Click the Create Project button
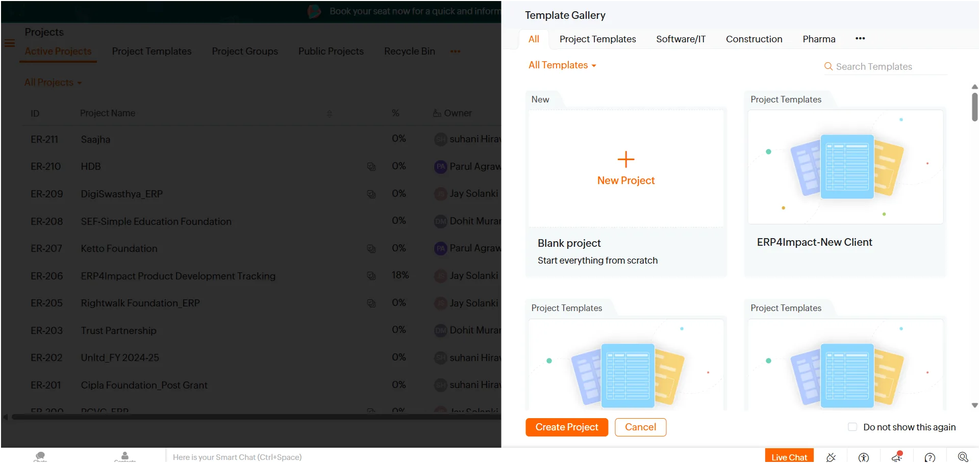The width and height of the screenshot is (980, 463). [x=567, y=427]
